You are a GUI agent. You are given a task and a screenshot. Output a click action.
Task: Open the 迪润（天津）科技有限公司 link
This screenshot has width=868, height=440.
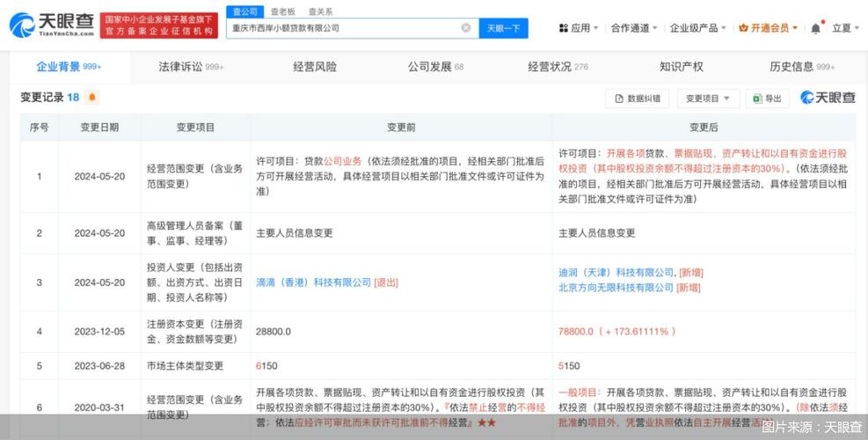pyautogui.click(x=616, y=273)
